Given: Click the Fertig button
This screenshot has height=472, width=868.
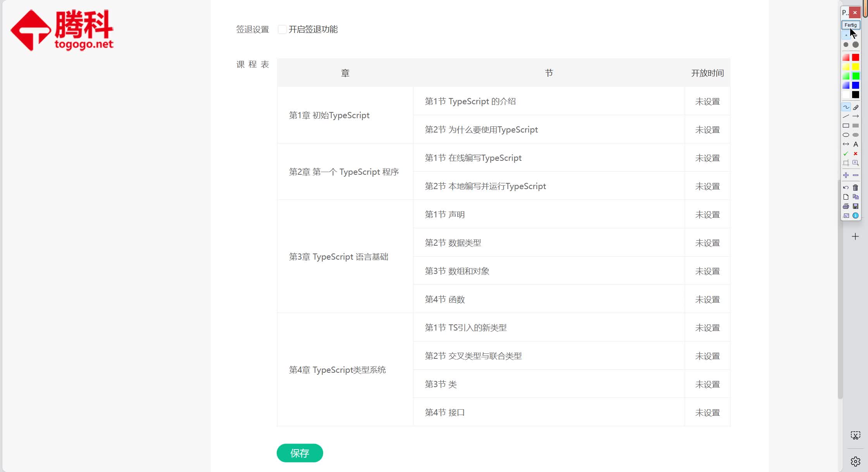Looking at the screenshot, I should [851, 25].
